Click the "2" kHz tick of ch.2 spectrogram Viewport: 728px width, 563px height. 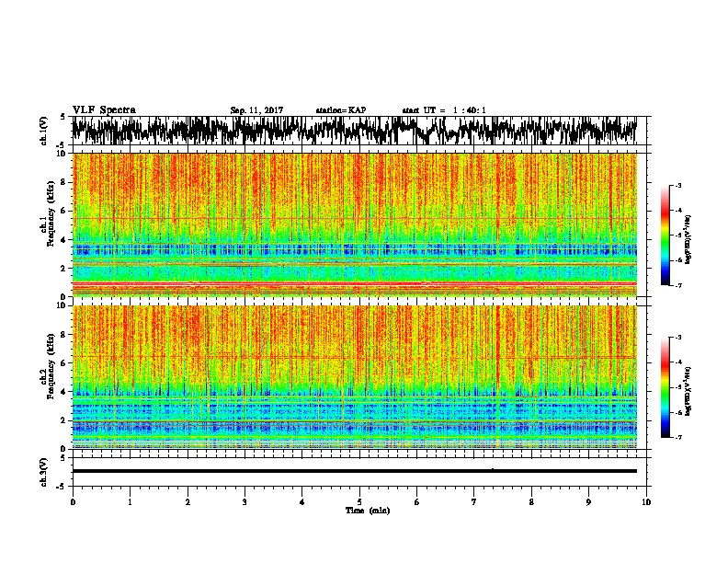64,420
